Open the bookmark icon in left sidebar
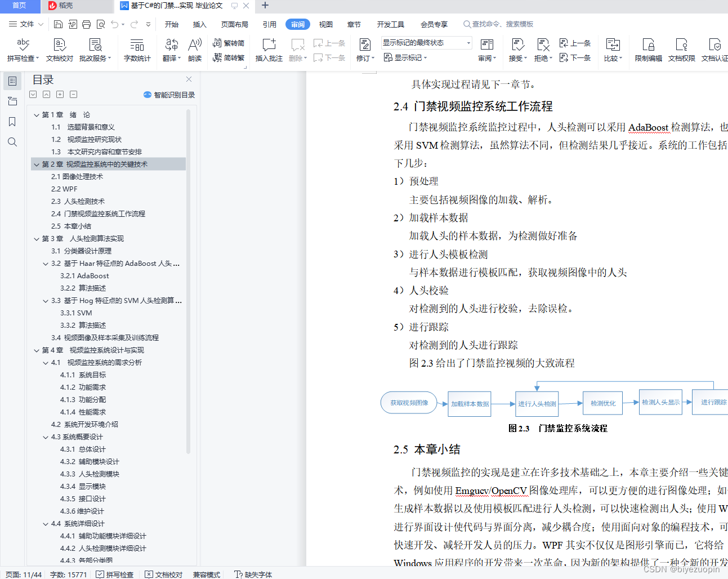Image resolution: width=728 pixels, height=579 pixels. tap(12, 122)
